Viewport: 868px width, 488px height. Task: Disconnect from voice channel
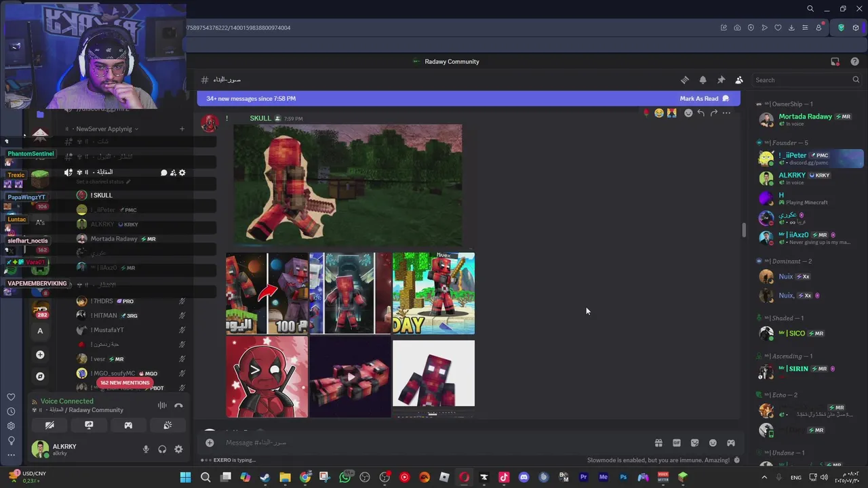pos(178,405)
